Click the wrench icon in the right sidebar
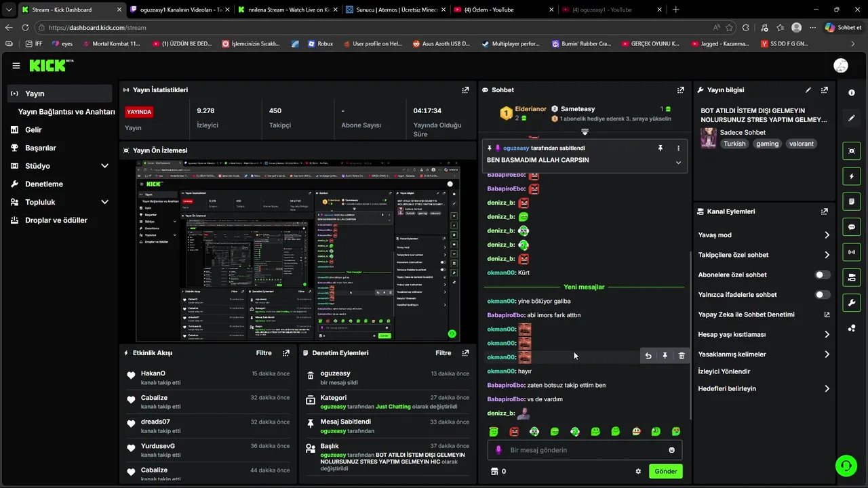The height and width of the screenshot is (488, 868). tap(852, 302)
